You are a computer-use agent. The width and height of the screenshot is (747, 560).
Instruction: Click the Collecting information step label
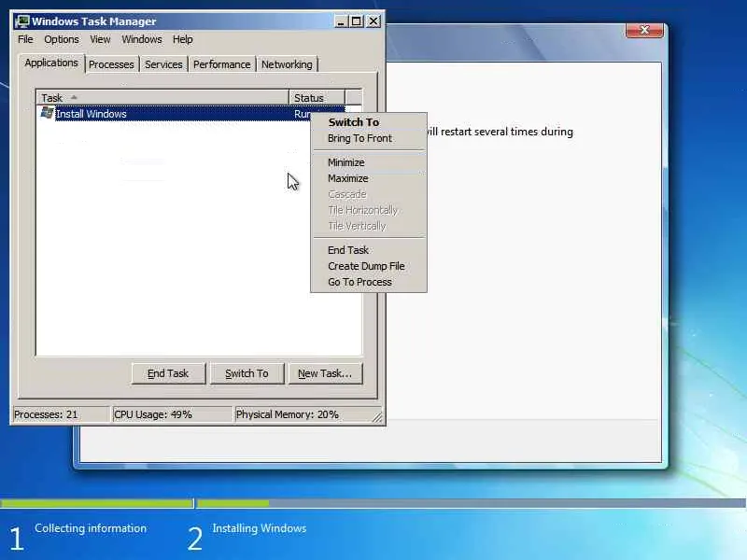pyautogui.click(x=91, y=528)
